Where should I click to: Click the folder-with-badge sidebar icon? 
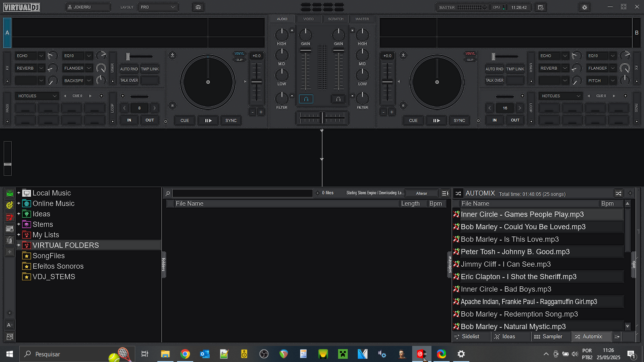[x=10, y=229]
